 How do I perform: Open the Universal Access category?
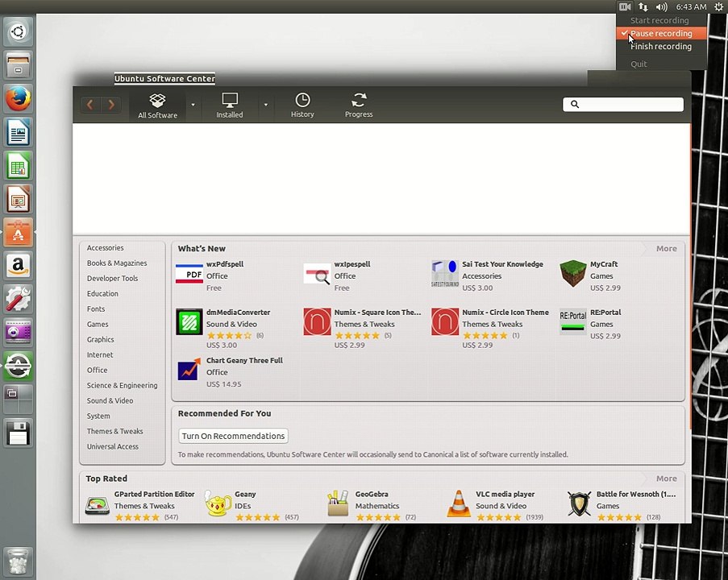pos(113,447)
